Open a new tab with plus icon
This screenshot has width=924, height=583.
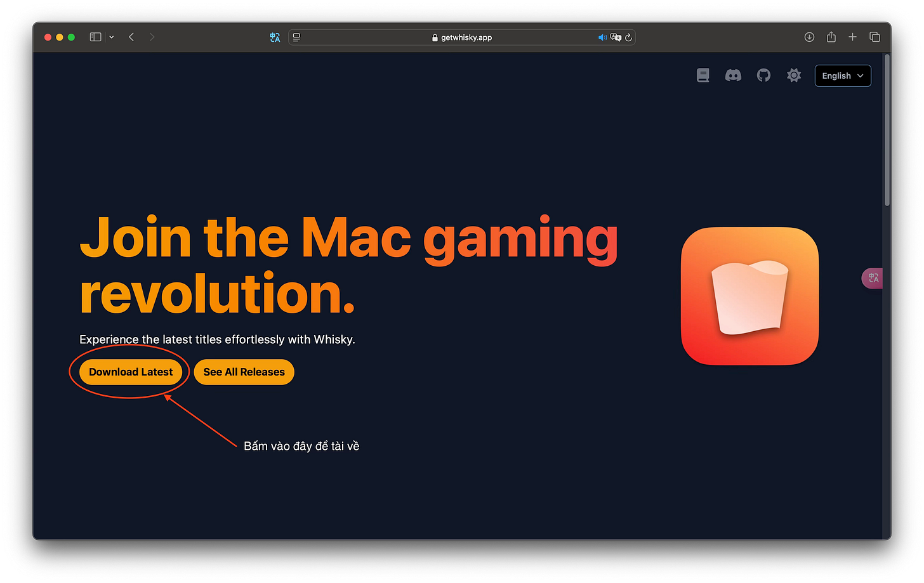tap(852, 37)
